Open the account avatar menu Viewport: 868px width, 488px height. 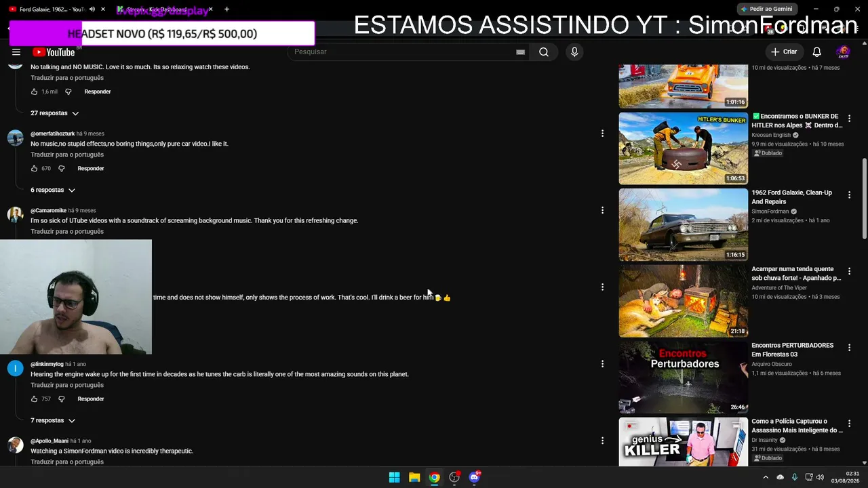844,52
